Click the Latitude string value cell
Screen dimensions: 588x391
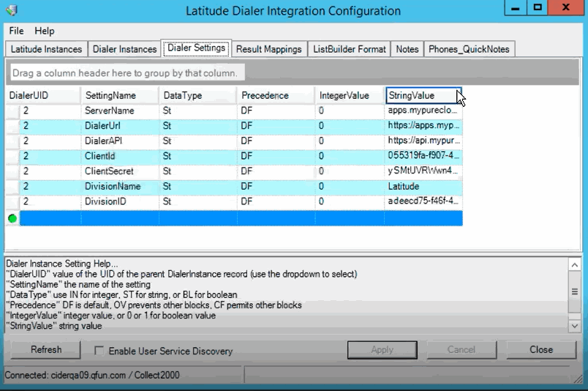[x=423, y=186]
